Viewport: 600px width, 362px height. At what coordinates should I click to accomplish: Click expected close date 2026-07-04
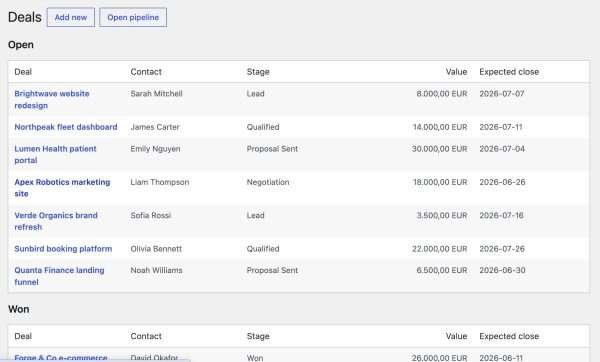pyautogui.click(x=502, y=149)
